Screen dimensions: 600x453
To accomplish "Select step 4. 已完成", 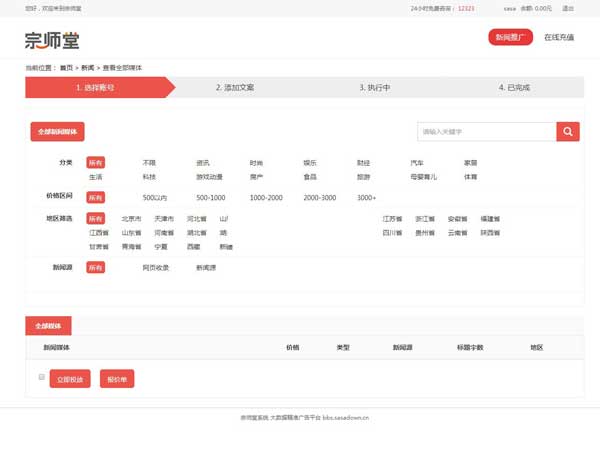I will tap(515, 87).
